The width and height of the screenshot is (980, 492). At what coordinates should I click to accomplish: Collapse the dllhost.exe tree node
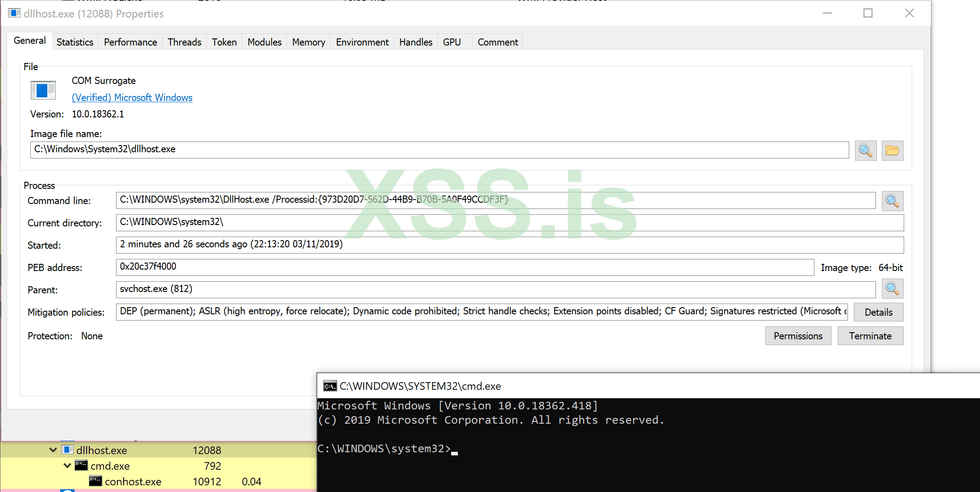[53, 450]
